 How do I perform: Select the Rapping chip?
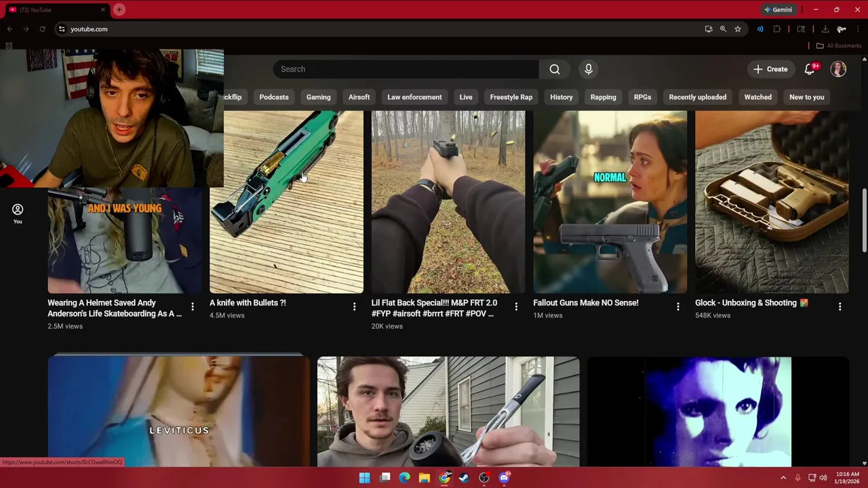click(603, 97)
